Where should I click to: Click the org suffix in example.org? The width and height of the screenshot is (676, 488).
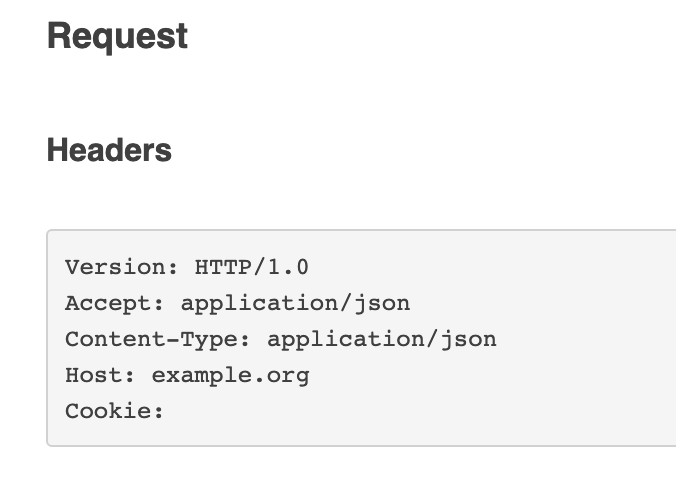[288, 377]
